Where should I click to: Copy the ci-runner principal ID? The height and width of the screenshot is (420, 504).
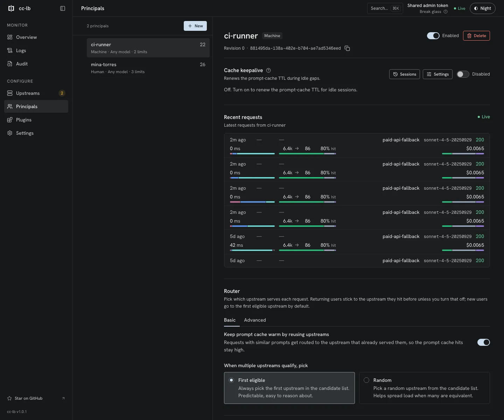[x=347, y=48]
